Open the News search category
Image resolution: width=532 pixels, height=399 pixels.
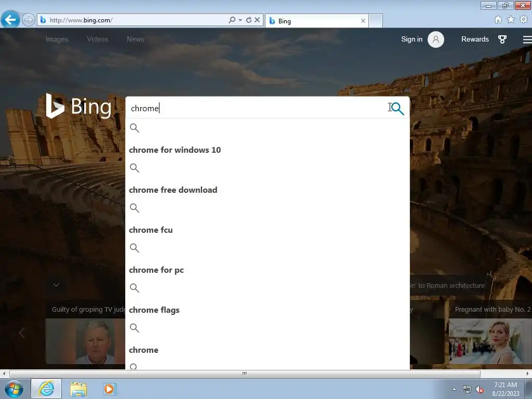[x=136, y=39]
